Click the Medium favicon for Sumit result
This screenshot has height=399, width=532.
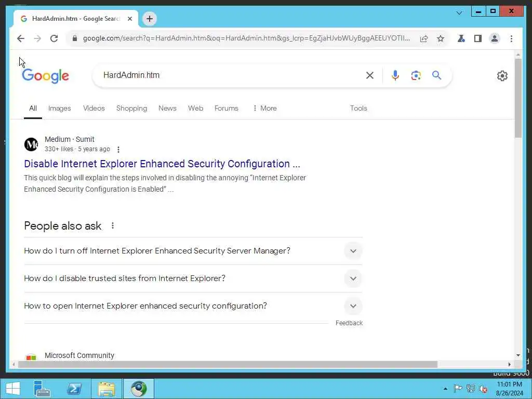click(31, 144)
